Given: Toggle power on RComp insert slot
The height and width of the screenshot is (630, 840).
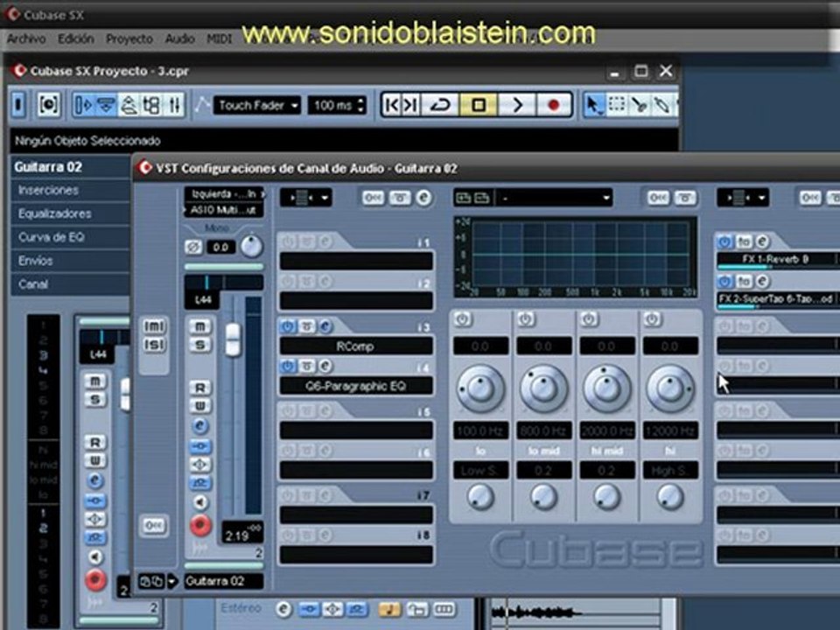Looking at the screenshot, I should pos(288,326).
